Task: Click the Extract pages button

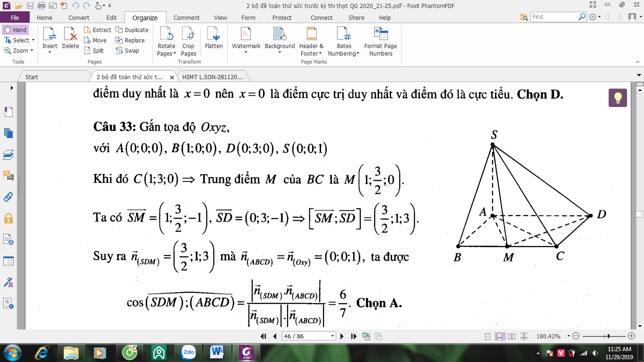Action: click(x=98, y=30)
